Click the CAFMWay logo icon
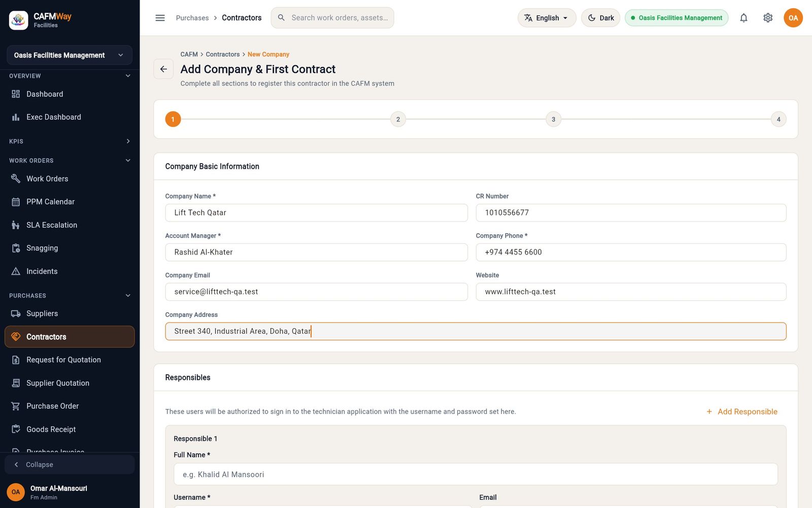The height and width of the screenshot is (508, 812). click(19, 20)
